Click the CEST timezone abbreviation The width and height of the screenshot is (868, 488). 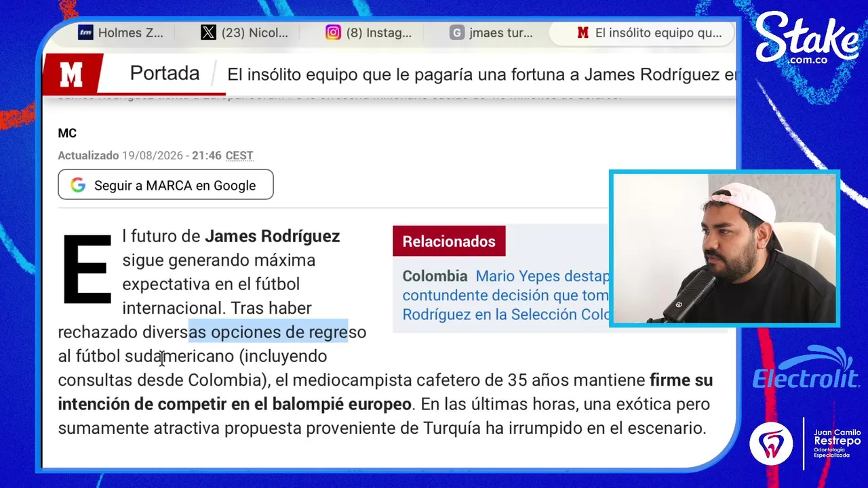coord(239,155)
